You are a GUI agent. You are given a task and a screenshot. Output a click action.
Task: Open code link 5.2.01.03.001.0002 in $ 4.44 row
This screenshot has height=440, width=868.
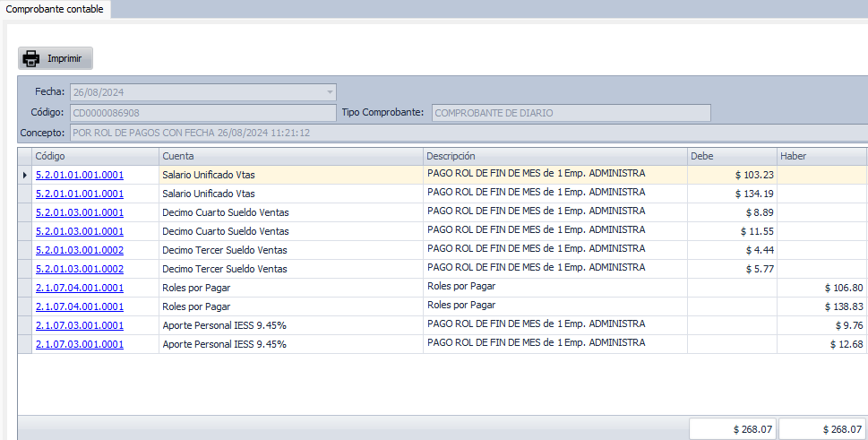pyautogui.click(x=80, y=251)
